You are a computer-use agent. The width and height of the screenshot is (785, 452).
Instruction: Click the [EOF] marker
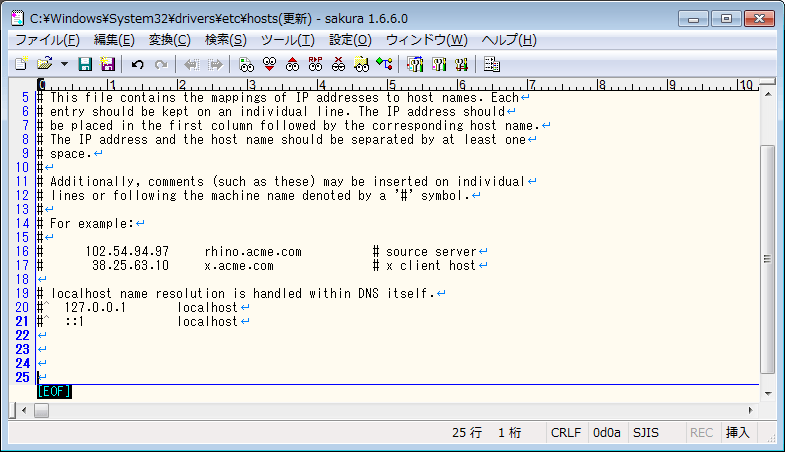pos(54,391)
